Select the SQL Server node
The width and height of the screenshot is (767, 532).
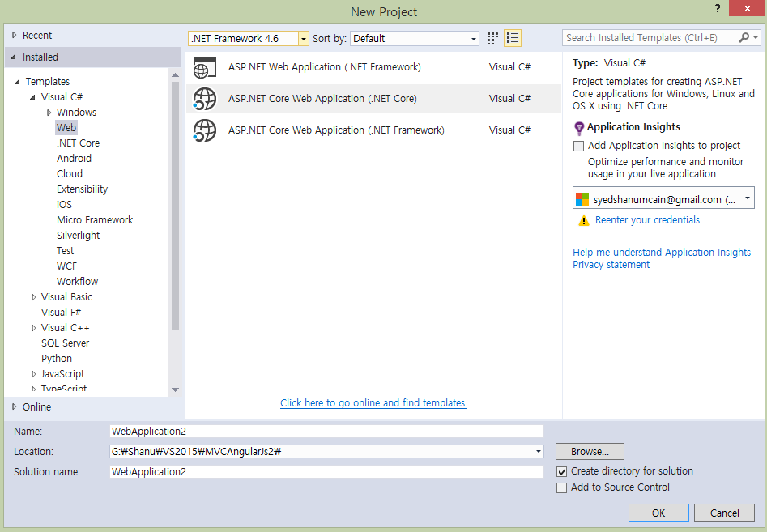[66, 343]
